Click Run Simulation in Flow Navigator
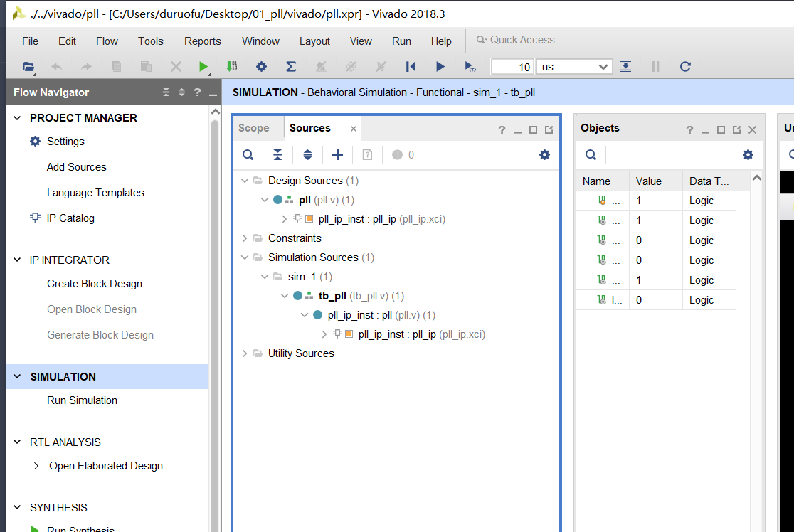 coord(82,400)
